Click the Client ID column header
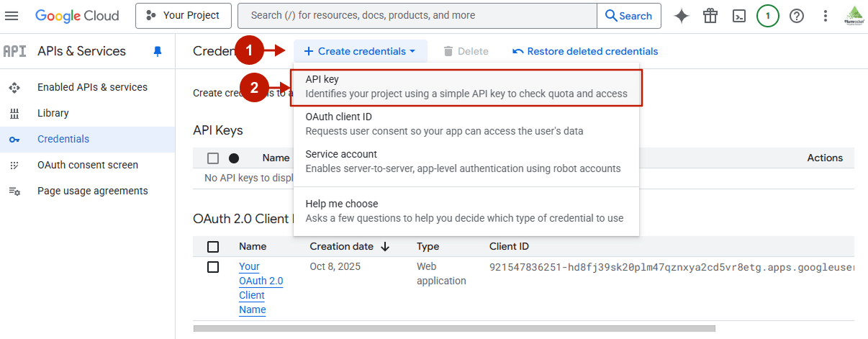 [x=509, y=246]
